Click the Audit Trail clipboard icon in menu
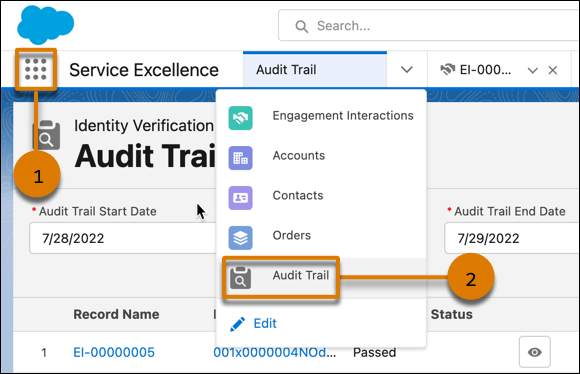580x374 pixels. point(240,278)
